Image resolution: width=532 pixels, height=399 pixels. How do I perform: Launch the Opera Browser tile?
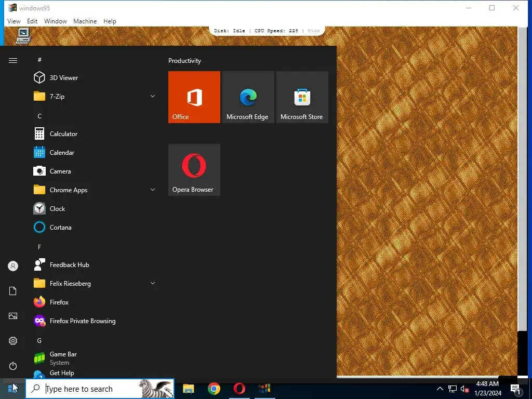tap(194, 170)
